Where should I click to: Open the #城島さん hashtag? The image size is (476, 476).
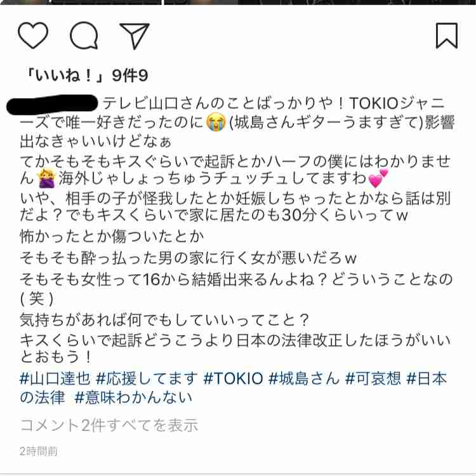[x=304, y=378]
